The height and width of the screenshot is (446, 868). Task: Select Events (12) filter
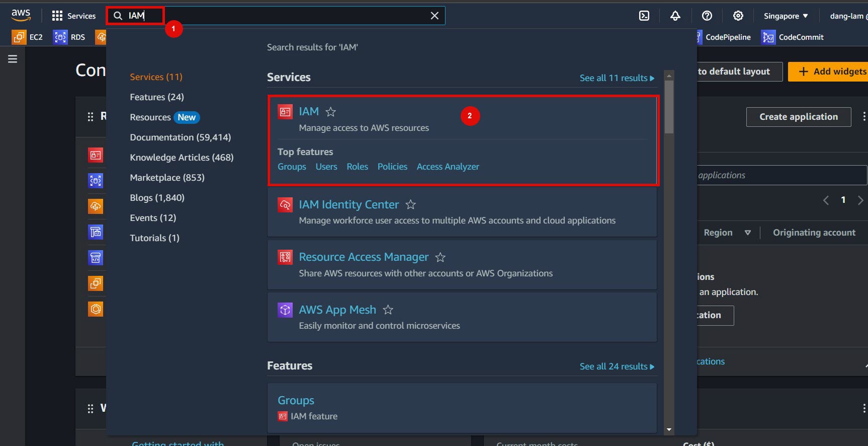[x=153, y=218]
